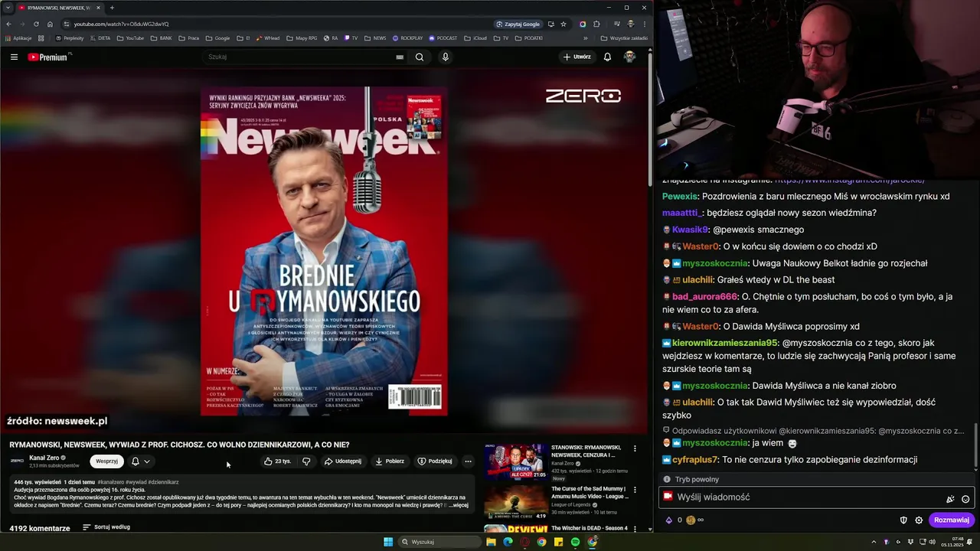Viewport: 980px width, 551px height.
Task: Open the Kanał Zero channel link
Action: [44, 458]
